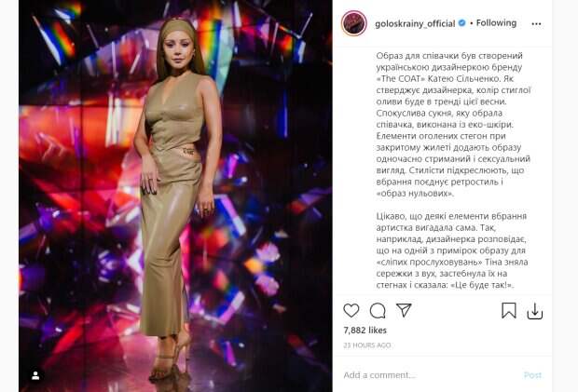The image size is (578, 392).
Task: Toggle the Following status button
Action: pyautogui.click(x=496, y=23)
